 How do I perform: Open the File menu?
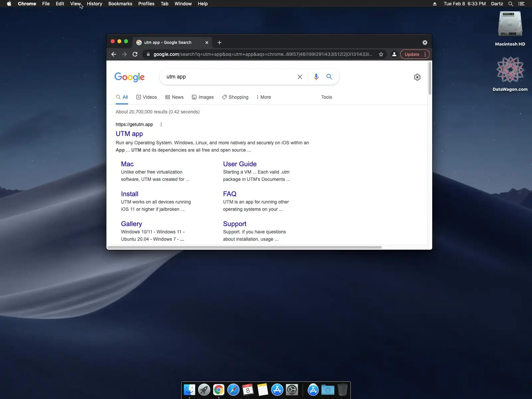[46, 4]
